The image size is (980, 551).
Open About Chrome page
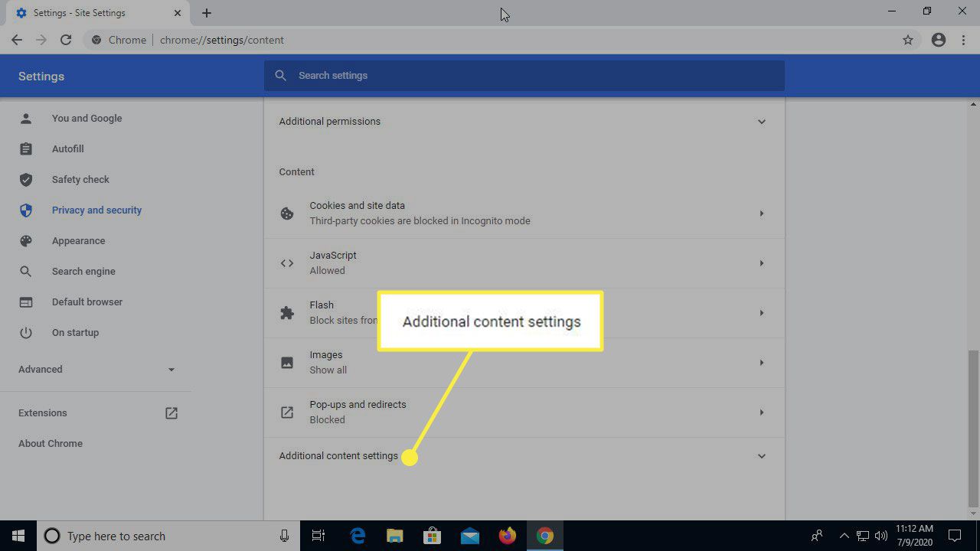point(51,444)
